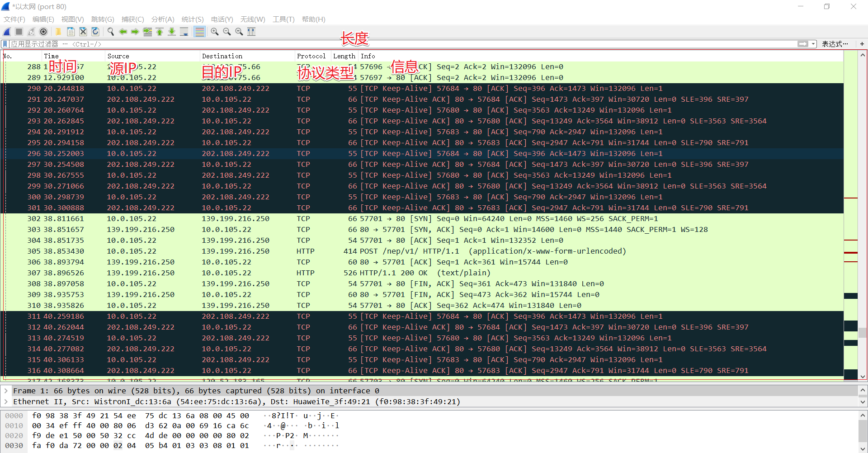Open capture options gear icon
The image size is (868, 453).
click(43, 32)
